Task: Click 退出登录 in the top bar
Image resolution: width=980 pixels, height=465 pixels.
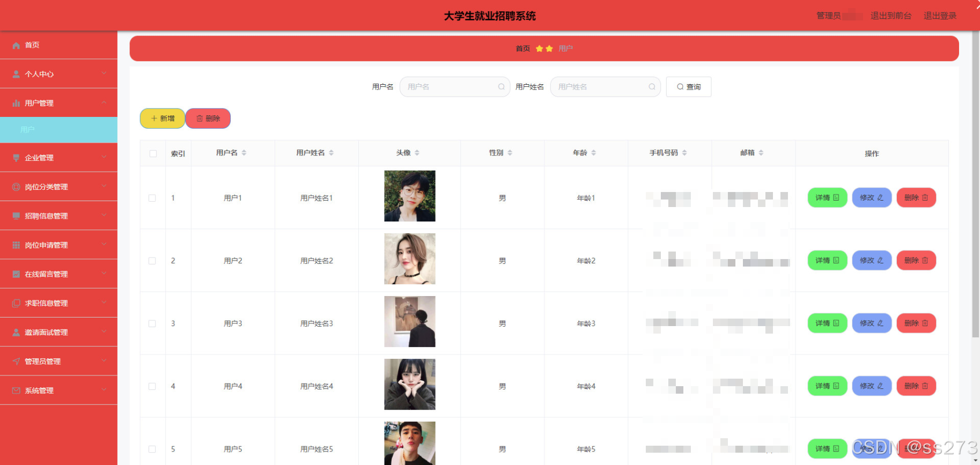Action: tap(940, 16)
